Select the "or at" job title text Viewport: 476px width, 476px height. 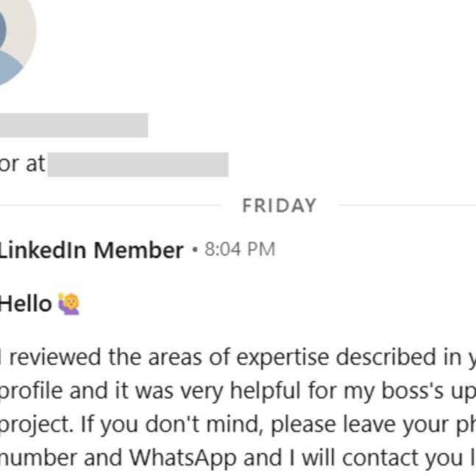pos(22,164)
